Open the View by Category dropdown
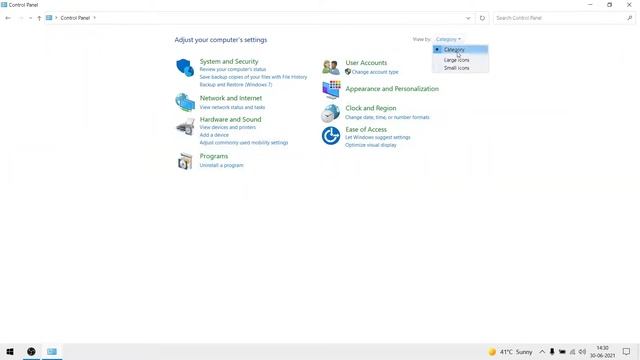The height and width of the screenshot is (360, 640). [x=448, y=39]
